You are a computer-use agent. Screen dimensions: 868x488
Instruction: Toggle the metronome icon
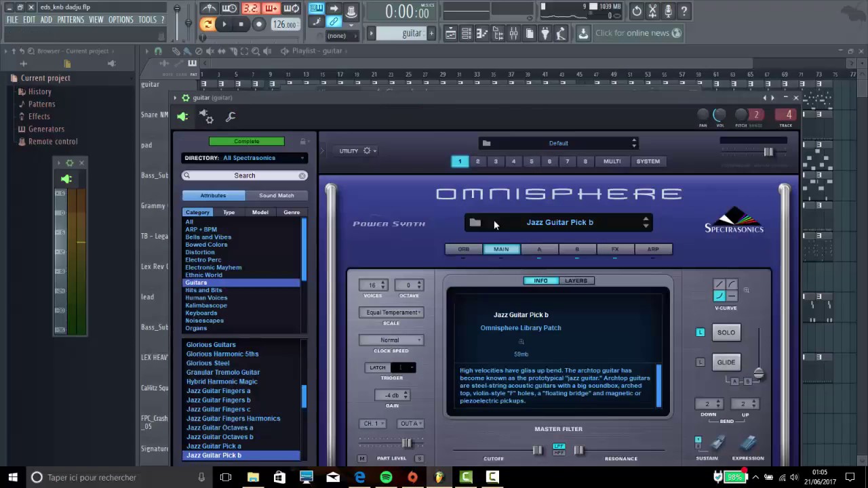point(210,9)
